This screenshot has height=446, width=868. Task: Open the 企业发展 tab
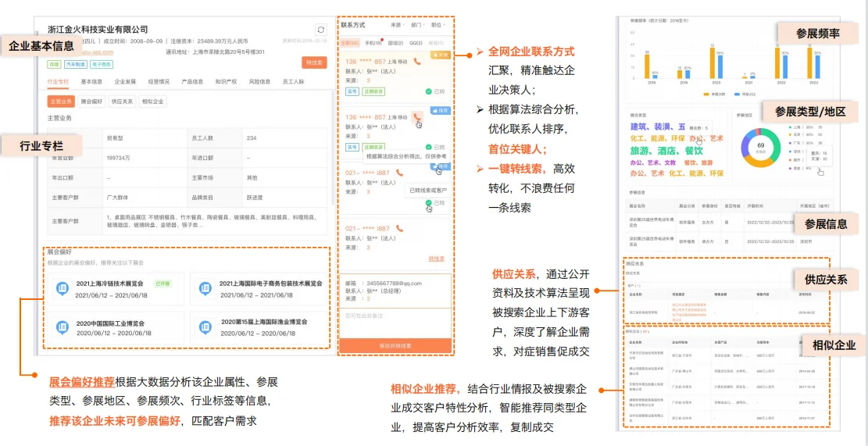pos(125,81)
